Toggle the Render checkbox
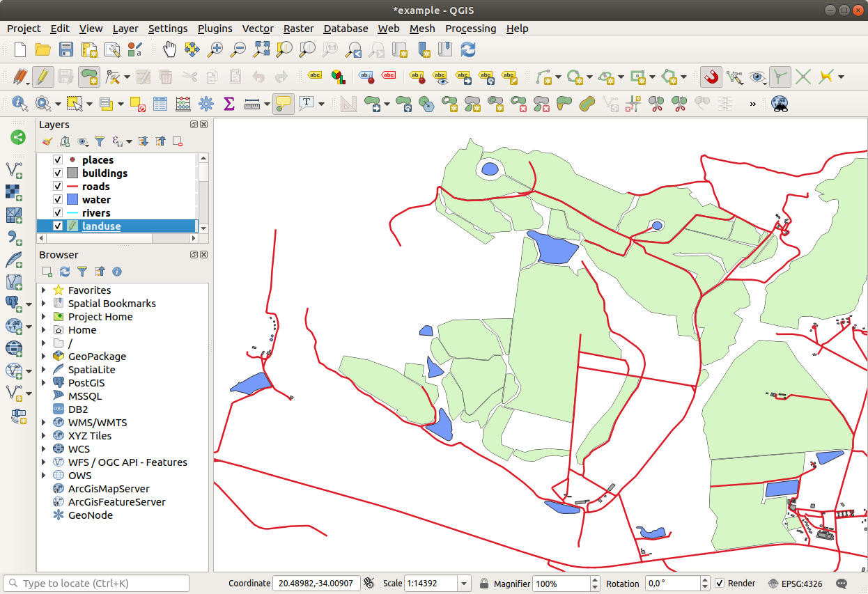Image resolution: width=868 pixels, height=594 pixels. pos(720,584)
